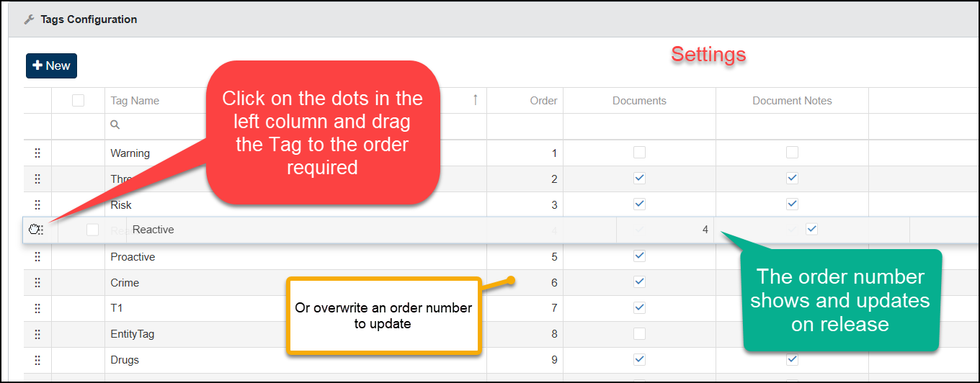The image size is (980, 383).
Task: Grab the drag handle of the order 2 row
Action: (x=37, y=179)
